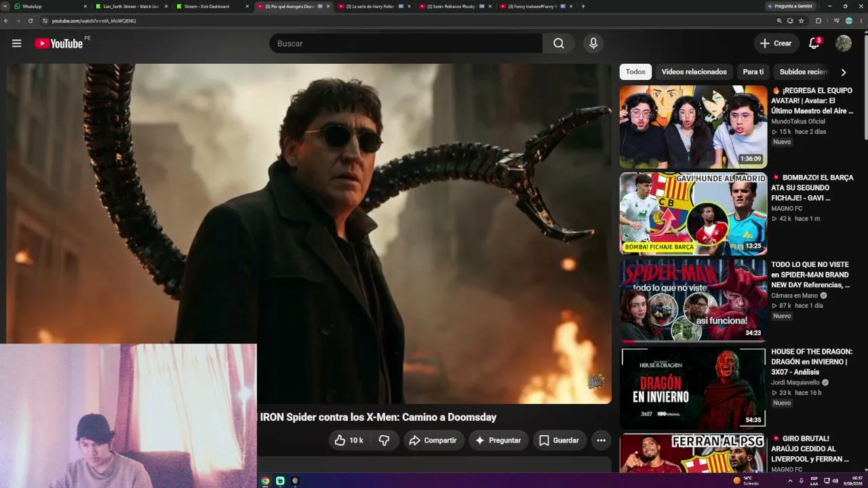Open Chrome from the taskbar
Screen dimensions: 868x488
tap(265, 481)
